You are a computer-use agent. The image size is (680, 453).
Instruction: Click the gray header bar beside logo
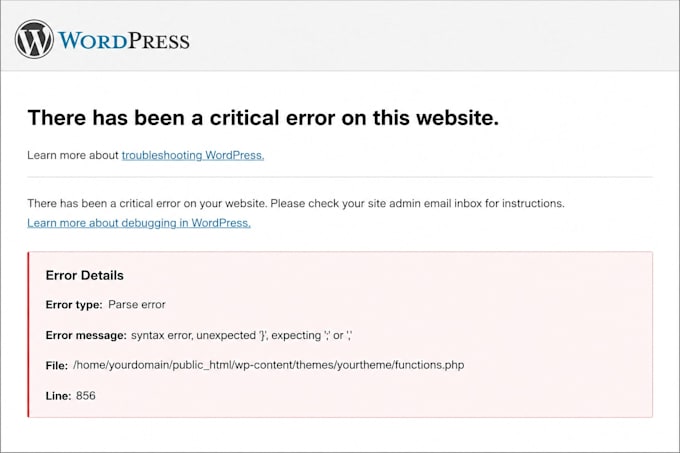[x=434, y=36]
